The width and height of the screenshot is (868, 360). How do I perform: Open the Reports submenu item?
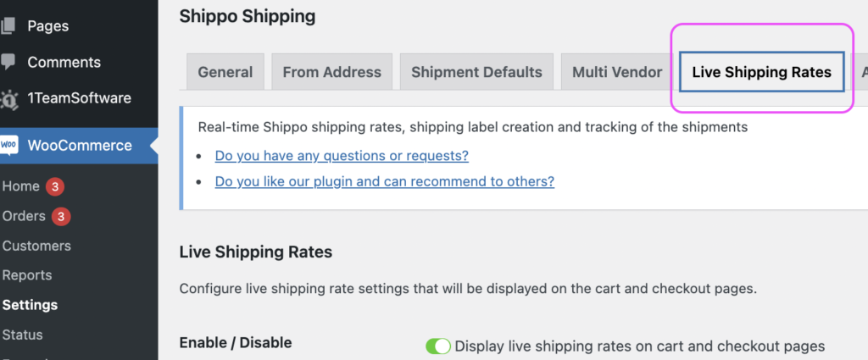pyautogui.click(x=27, y=275)
